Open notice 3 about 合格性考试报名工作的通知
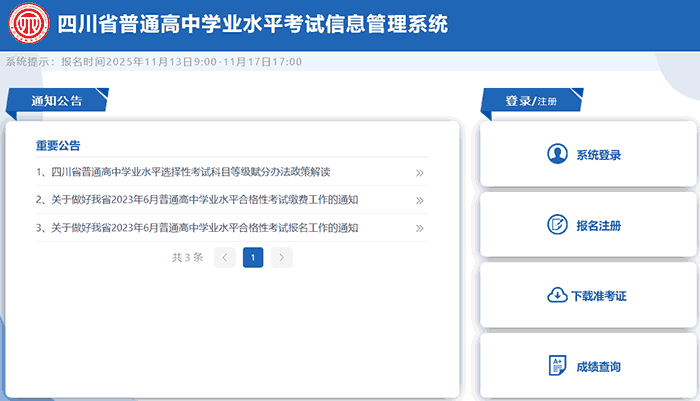The height and width of the screenshot is (401, 700). [x=197, y=228]
